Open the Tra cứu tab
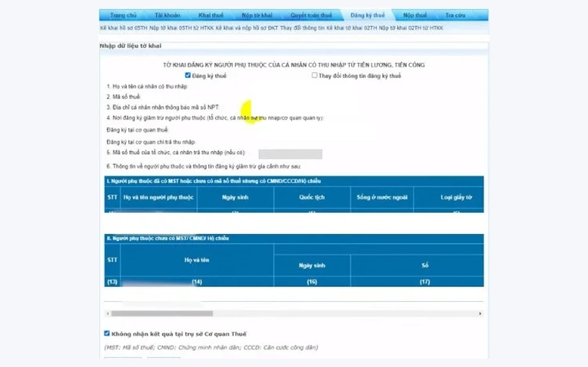This screenshot has width=588, height=367. [x=455, y=15]
